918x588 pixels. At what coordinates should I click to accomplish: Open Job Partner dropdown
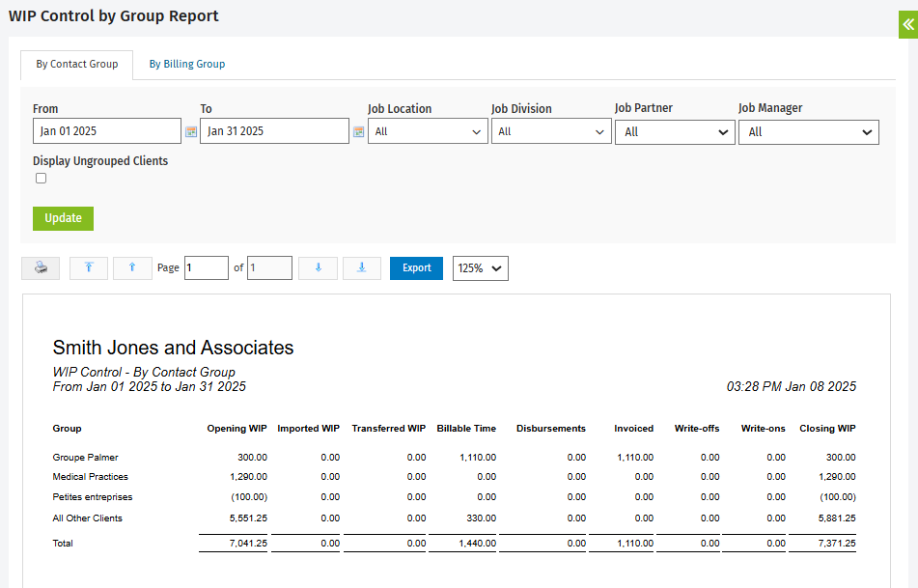click(675, 132)
